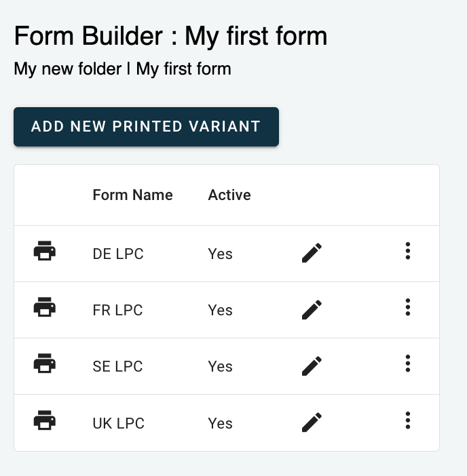Click the printer icon for UK LPC
Image resolution: width=467 pixels, height=476 pixels.
click(x=45, y=421)
